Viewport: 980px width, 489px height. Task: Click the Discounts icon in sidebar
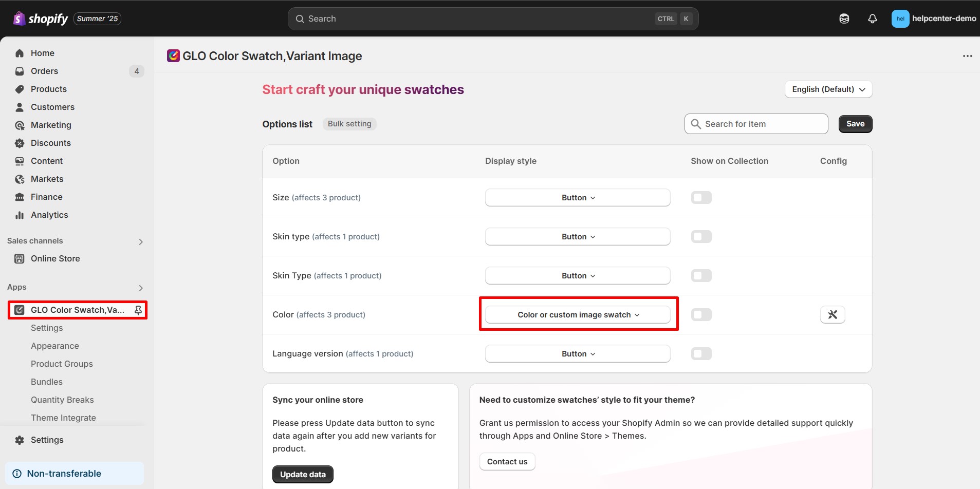pyautogui.click(x=20, y=143)
